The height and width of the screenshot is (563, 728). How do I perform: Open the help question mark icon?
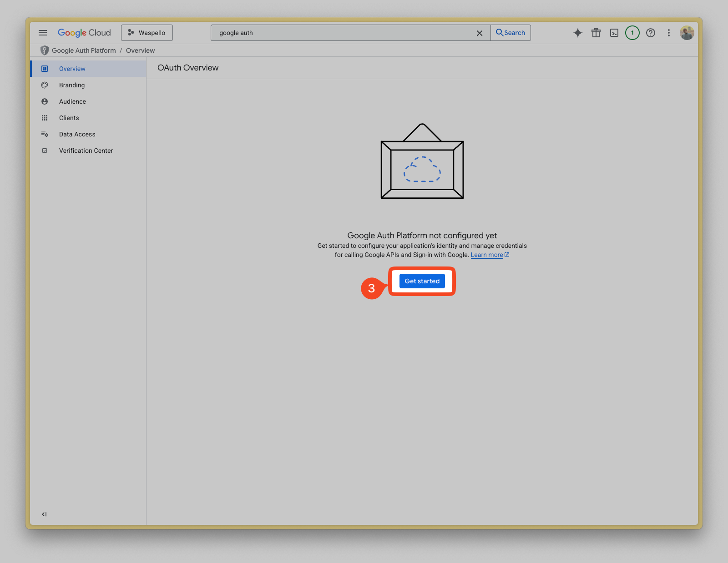pyautogui.click(x=651, y=32)
